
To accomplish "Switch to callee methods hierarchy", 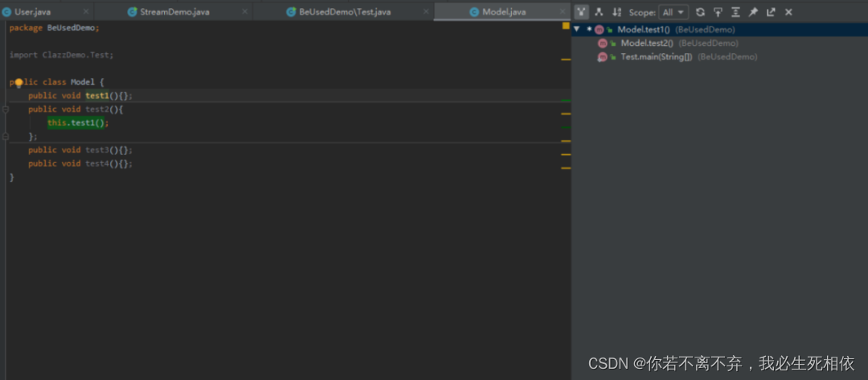I will [x=599, y=11].
